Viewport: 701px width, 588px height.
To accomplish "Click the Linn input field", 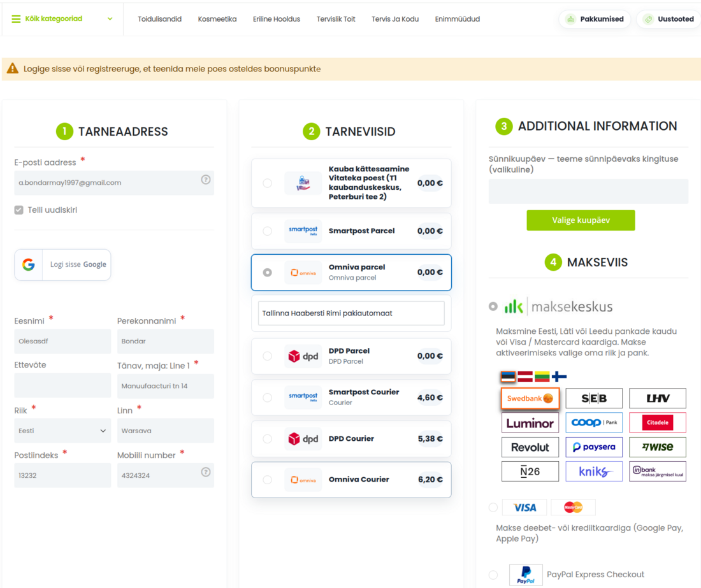I will [166, 431].
